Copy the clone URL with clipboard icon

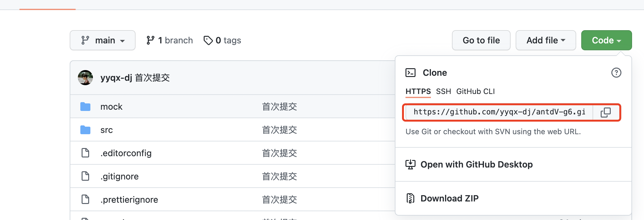[x=606, y=112]
